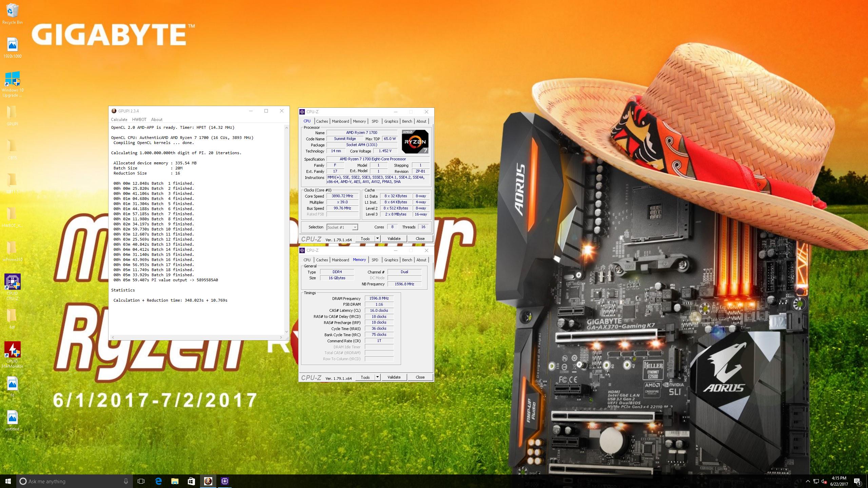This screenshot has height=488, width=868.
Task: Open Bench tab in upper CPU-Z
Action: tap(407, 121)
